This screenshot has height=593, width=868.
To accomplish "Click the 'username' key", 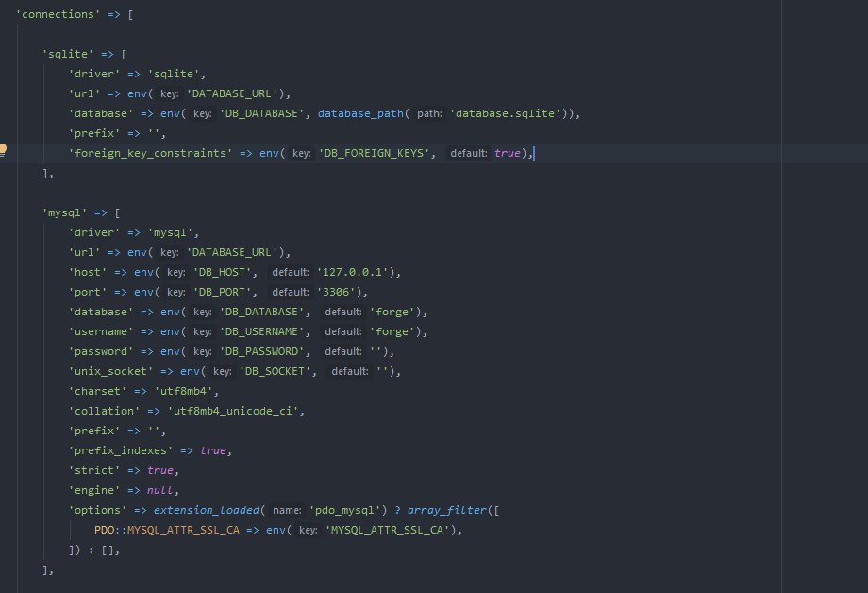I will point(101,332).
